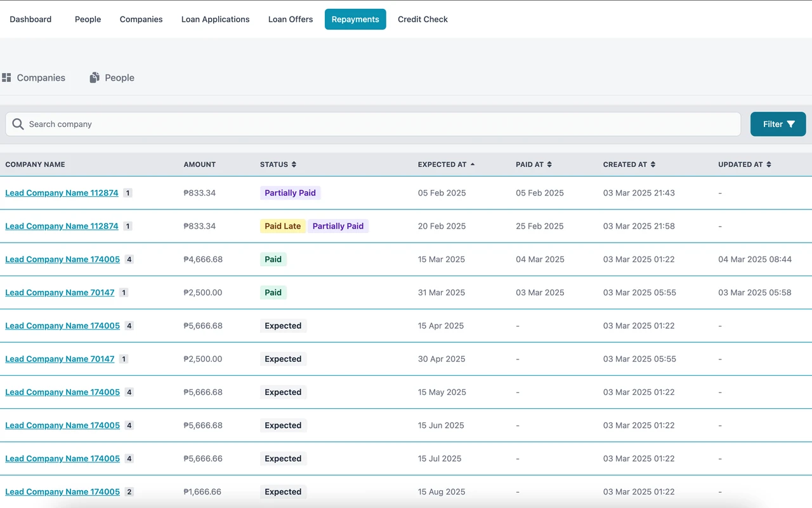Click the Companies grid icon below the navigation
Image resolution: width=812 pixels, height=508 pixels.
(6, 77)
